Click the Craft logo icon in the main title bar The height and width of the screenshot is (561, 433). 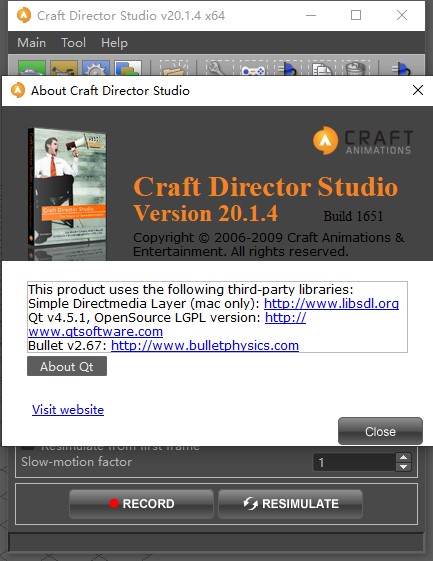pyautogui.click(x=24, y=15)
